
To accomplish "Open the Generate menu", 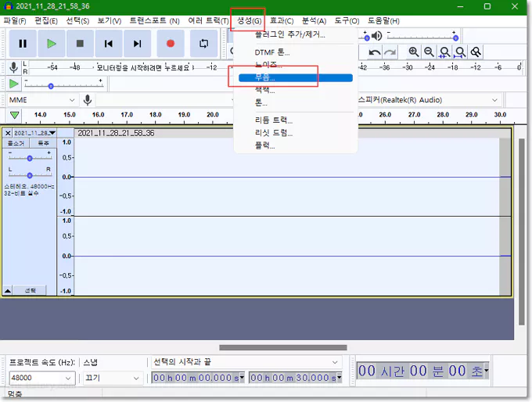I will click(249, 21).
